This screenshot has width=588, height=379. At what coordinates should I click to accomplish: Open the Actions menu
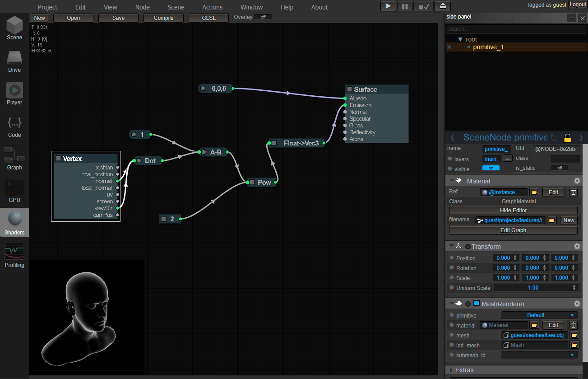(212, 7)
